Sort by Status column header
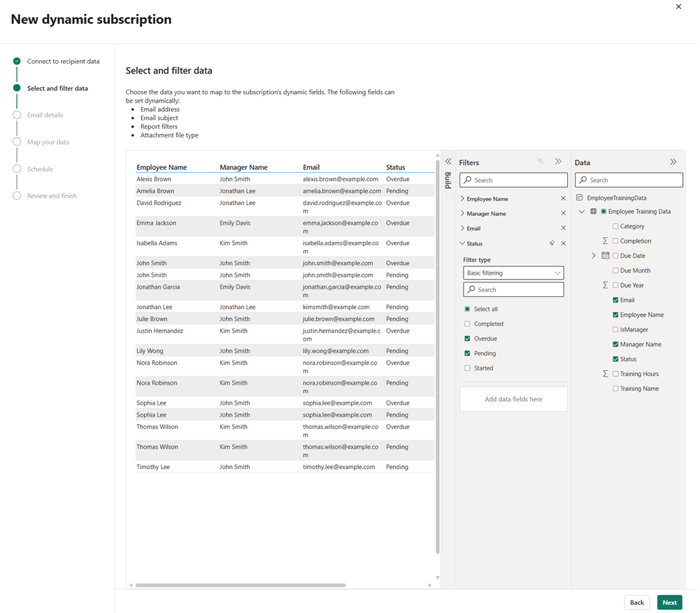The height and width of the screenshot is (613, 700). click(396, 167)
